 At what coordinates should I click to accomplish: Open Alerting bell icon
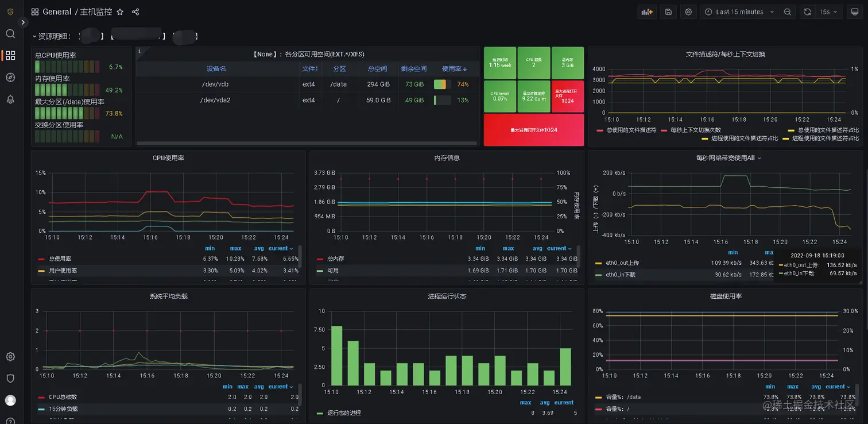pyautogui.click(x=10, y=99)
